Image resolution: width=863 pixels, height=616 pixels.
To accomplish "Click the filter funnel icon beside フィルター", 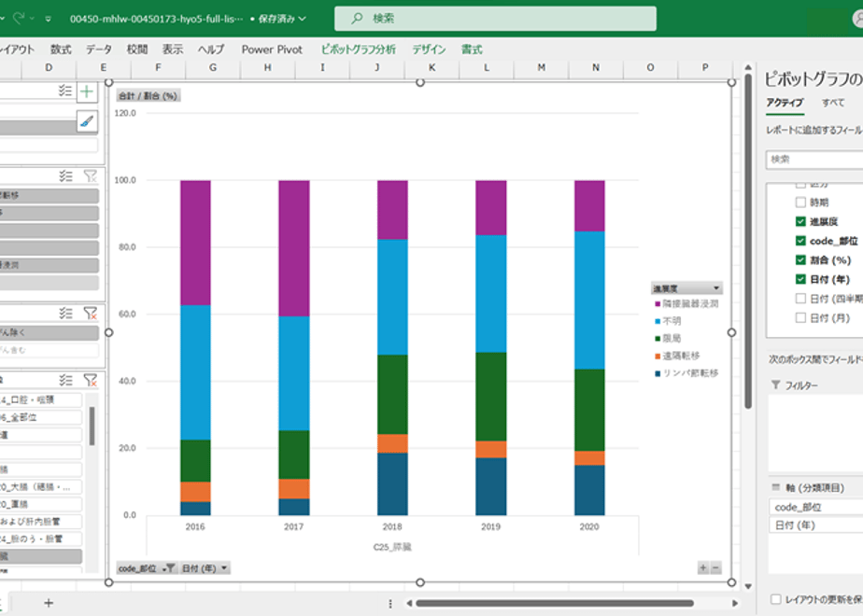I will coord(775,385).
